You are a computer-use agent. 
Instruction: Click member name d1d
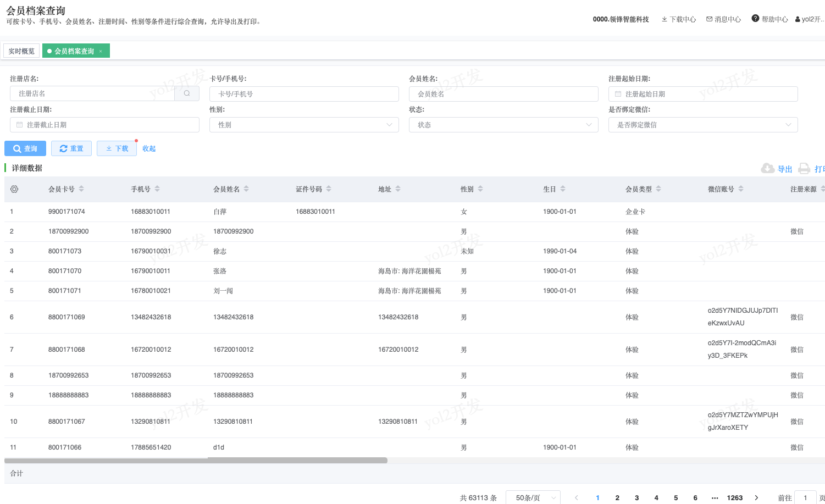(219, 447)
